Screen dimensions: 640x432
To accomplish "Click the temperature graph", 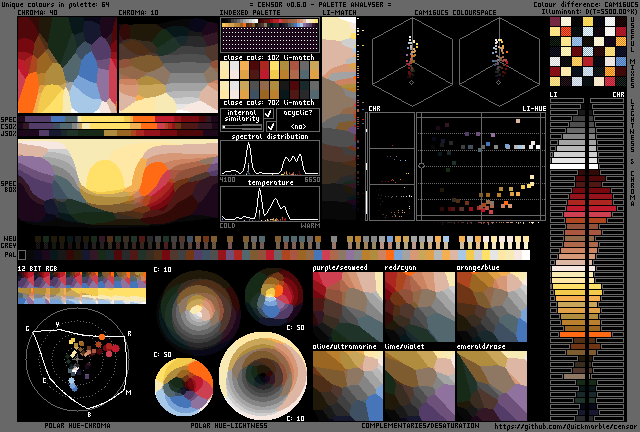I will [x=270, y=204].
